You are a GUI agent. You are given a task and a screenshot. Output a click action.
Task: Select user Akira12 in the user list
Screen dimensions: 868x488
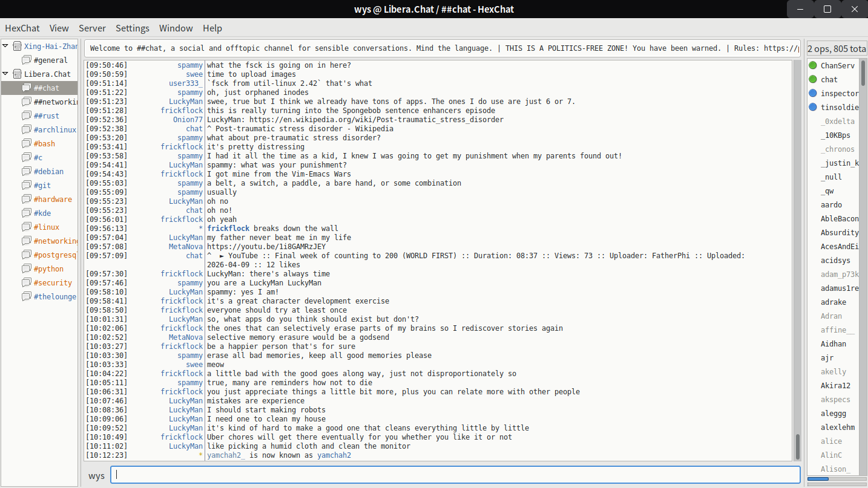tap(835, 385)
